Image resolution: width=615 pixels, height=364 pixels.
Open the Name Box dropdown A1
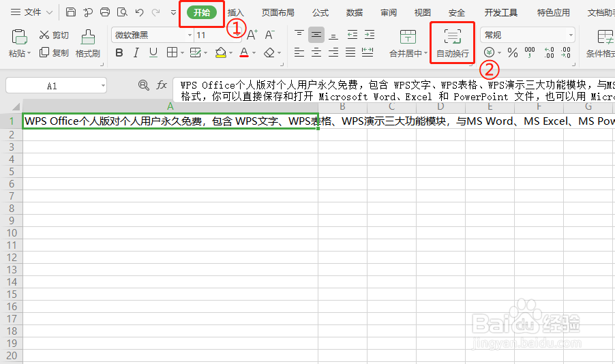103,85
